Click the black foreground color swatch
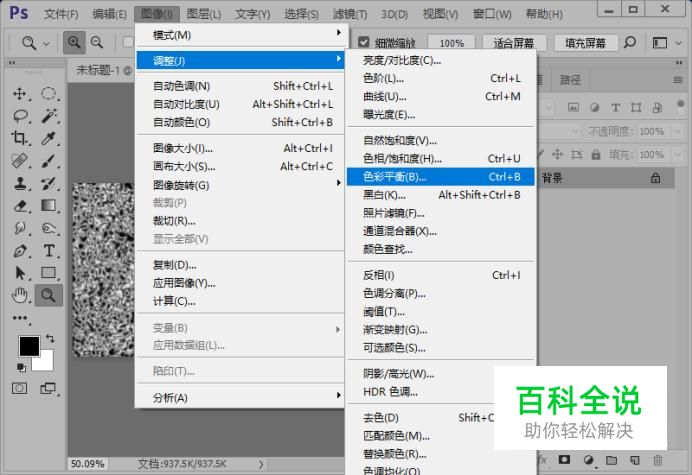 pyautogui.click(x=29, y=346)
